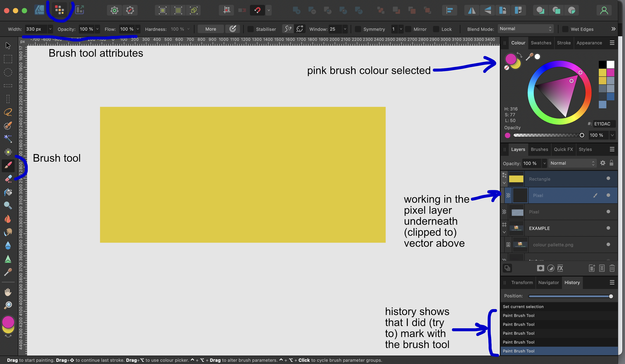Open the brush Opacity dropdown
Image resolution: width=625 pixels, height=364 pixels.
point(97,29)
